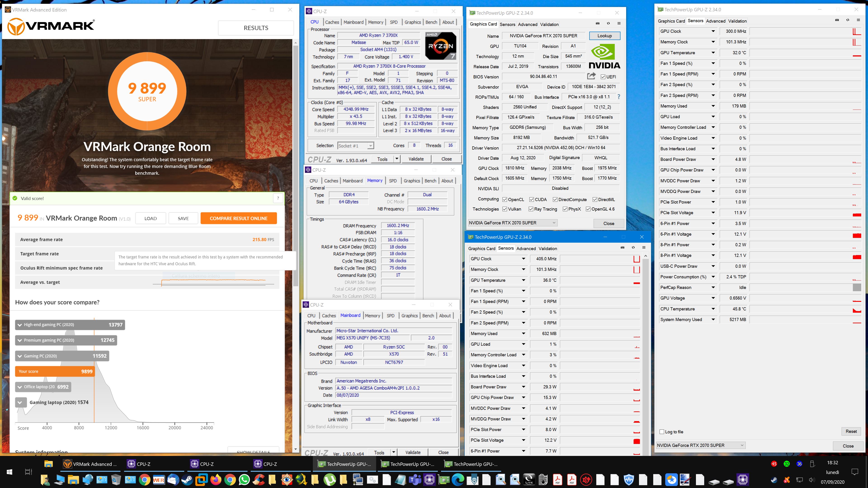
Task: Open hamburger menu in the lower GPU-Z Sensors window
Action: click(x=644, y=248)
